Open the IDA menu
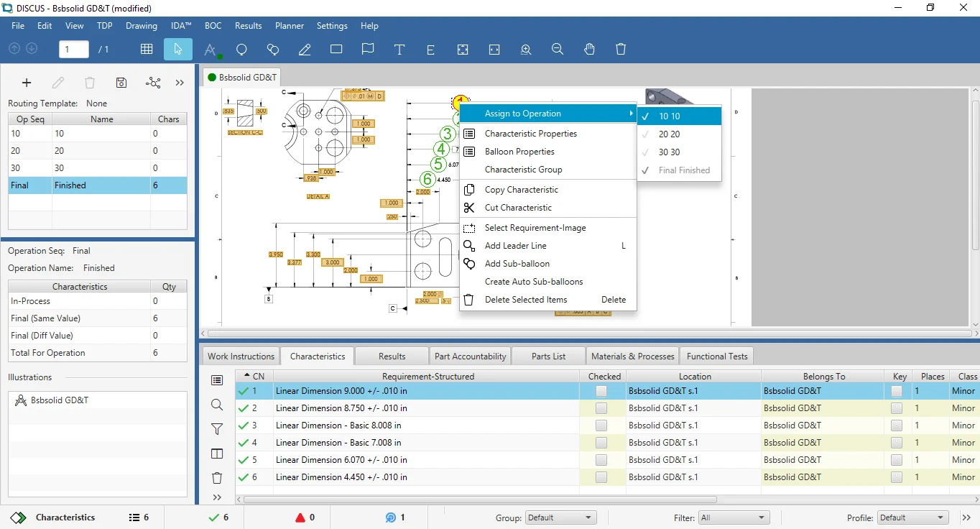980x529 pixels. 181,26
